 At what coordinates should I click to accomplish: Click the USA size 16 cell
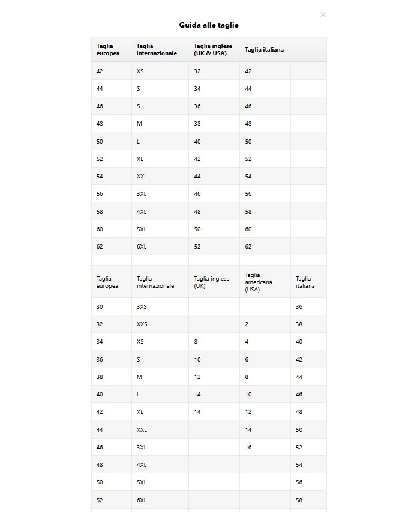[248, 448]
